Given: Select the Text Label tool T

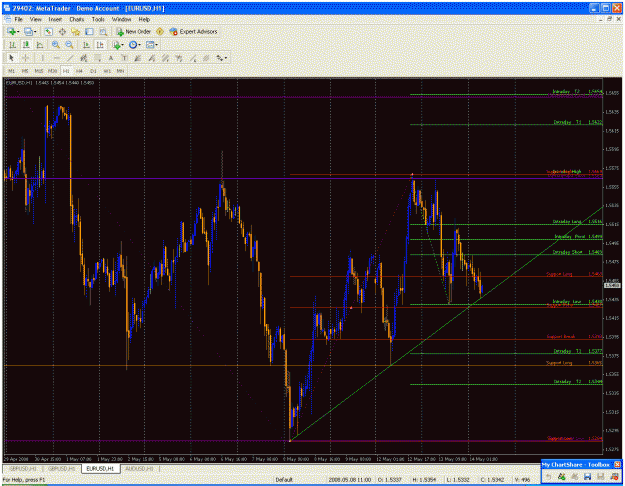Looking at the screenshot, I should (x=124, y=58).
